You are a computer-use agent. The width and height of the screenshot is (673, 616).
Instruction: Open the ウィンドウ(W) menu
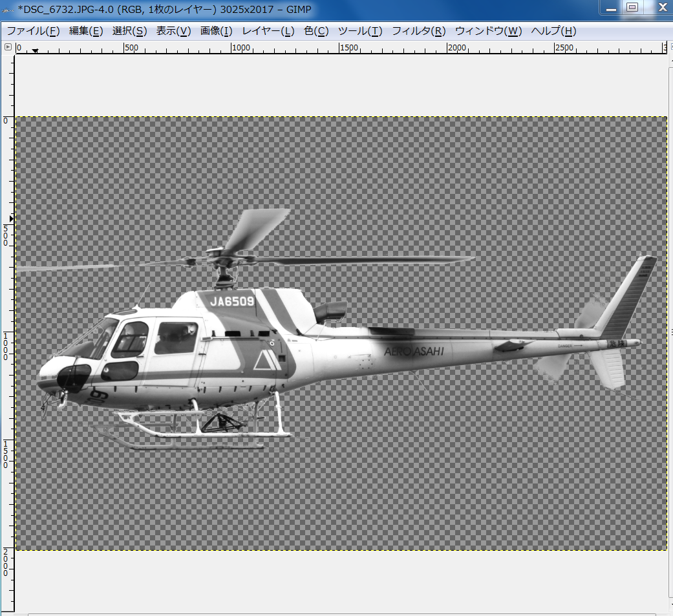pos(489,31)
